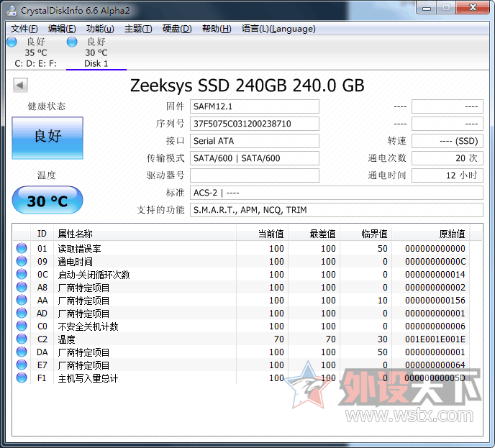Click the 30 °C temperature button

point(47,201)
